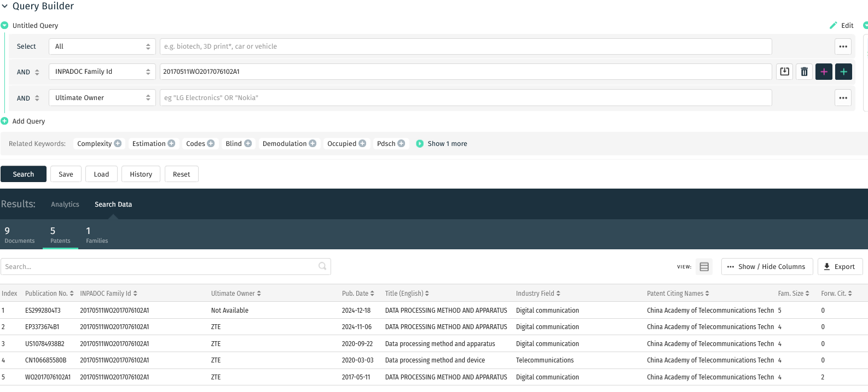Screen dimensions: 868x392
Task: Click the keyword search input field
Action: coord(466,46)
